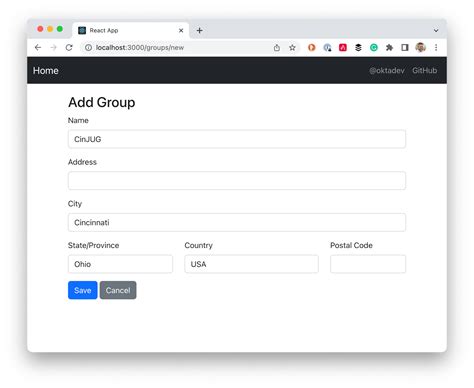This screenshot has height=388, width=474.
Task: Close the window with the red button
Action: click(40, 29)
